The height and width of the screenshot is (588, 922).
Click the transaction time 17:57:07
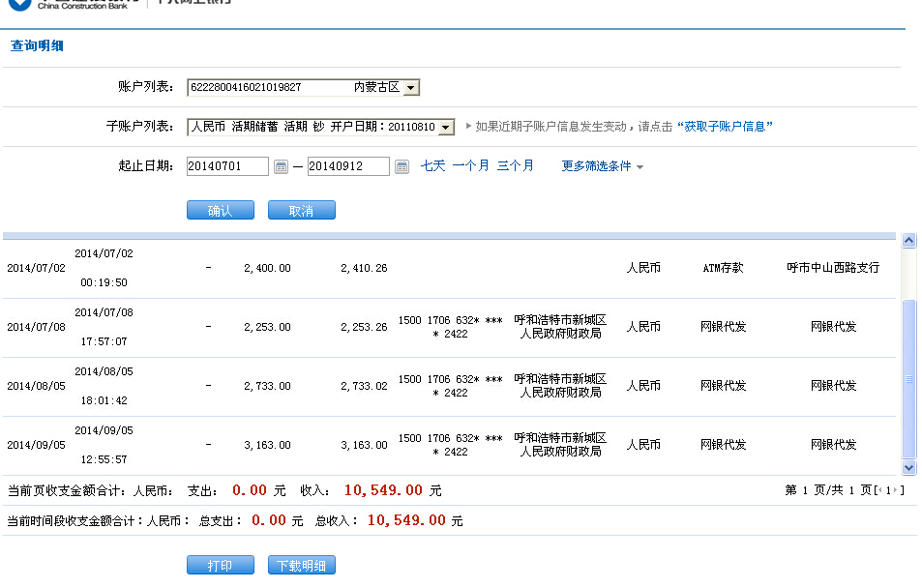(104, 341)
